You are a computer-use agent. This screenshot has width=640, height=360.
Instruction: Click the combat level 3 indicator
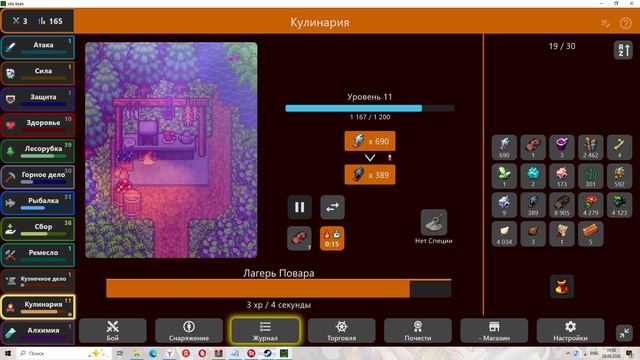point(20,21)
